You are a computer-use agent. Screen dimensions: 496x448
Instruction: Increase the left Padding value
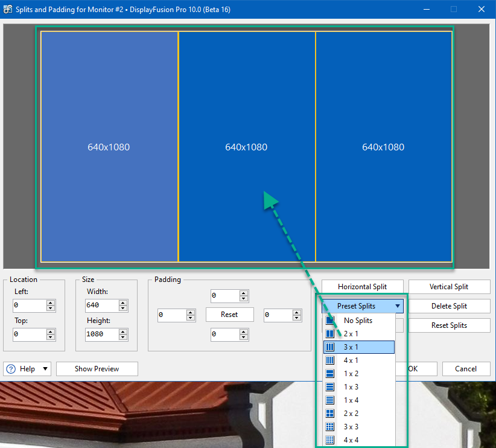[191, 313]
